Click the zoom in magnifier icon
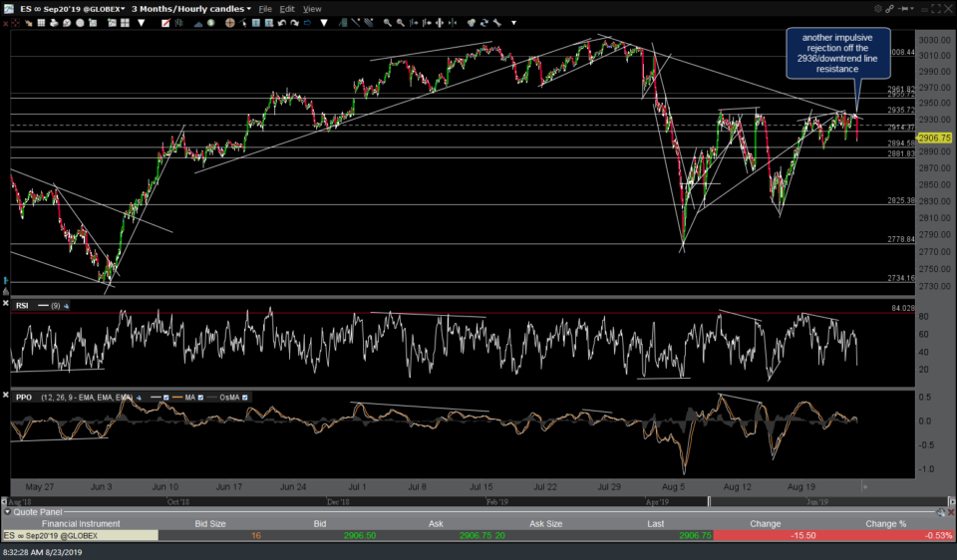This screenshot has width=957, height=560. pyautogui.click(x=388, y=23)
